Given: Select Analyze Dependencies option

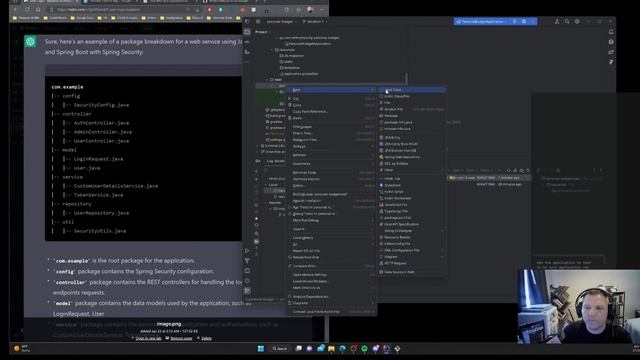Looking at the screenshot, I should 331,297.
